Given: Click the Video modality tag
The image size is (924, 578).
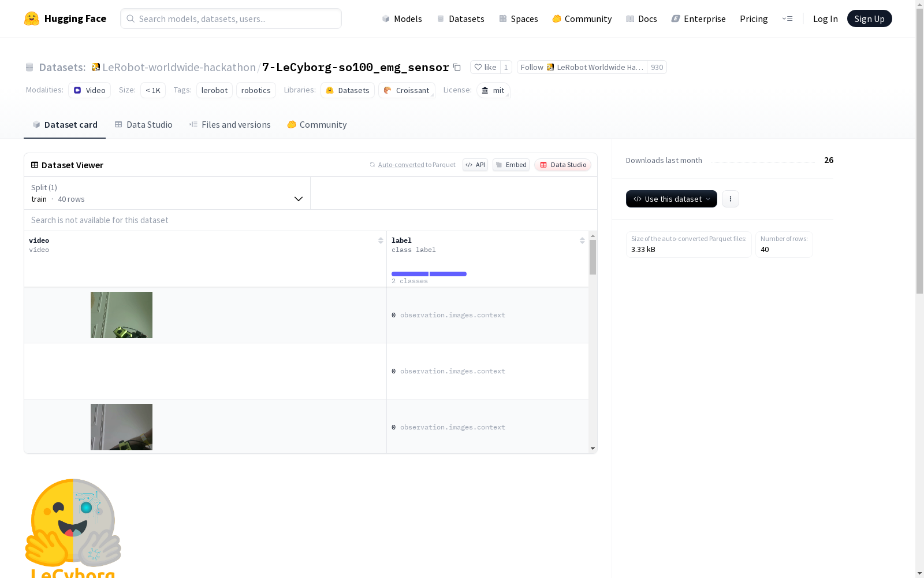Looking at the screenshot, I should point(90,90).
